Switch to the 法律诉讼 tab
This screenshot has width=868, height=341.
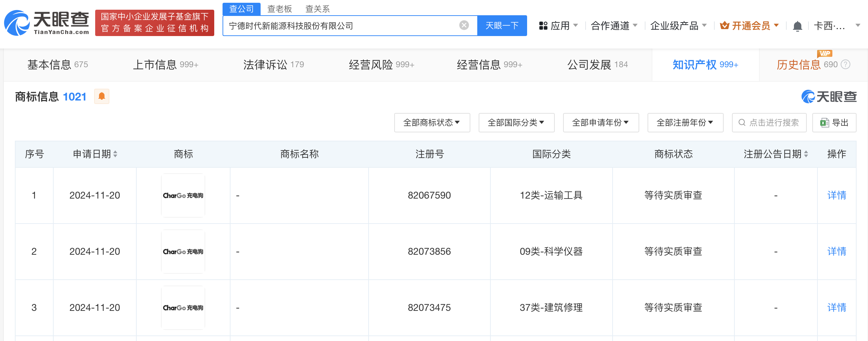[273, 65]
